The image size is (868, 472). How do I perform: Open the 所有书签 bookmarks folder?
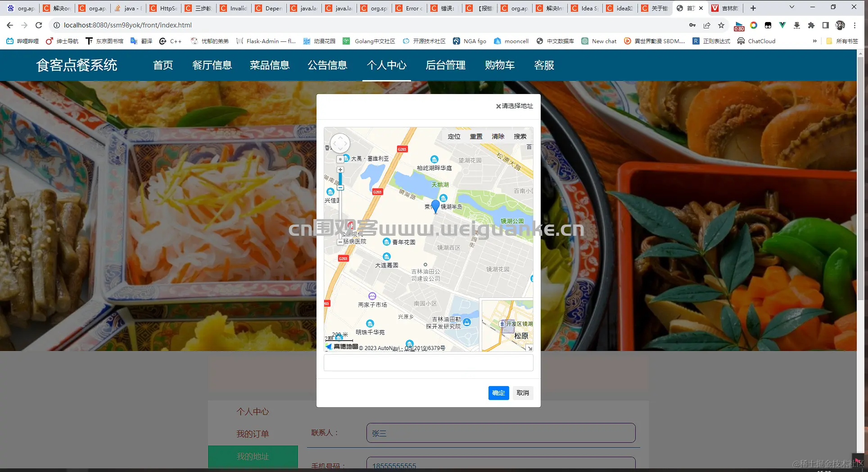[x=842, y=41]
